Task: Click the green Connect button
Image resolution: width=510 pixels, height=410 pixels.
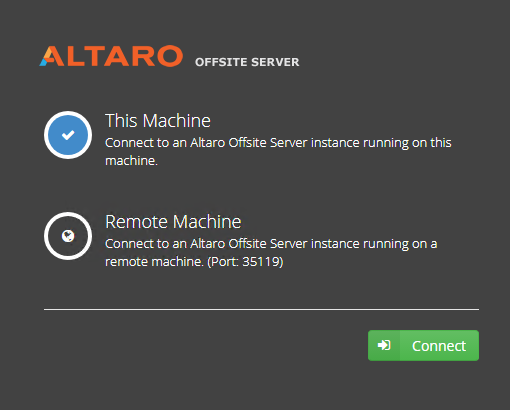Action: pyautogui.click(x=423, y=345)
